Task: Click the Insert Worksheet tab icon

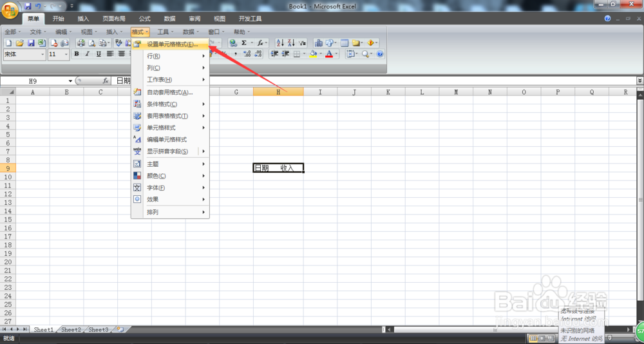Action: point(121,330)
